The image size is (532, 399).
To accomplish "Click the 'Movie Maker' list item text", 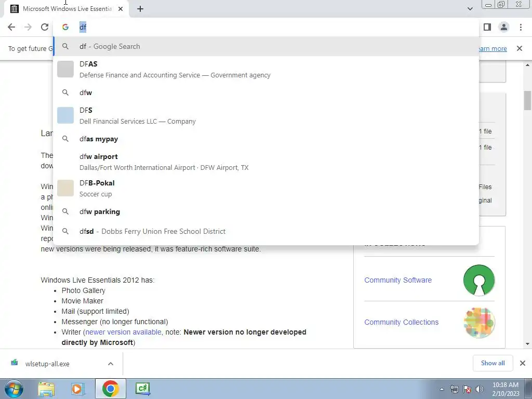I will pyautogui.click(x=83, y=301).
